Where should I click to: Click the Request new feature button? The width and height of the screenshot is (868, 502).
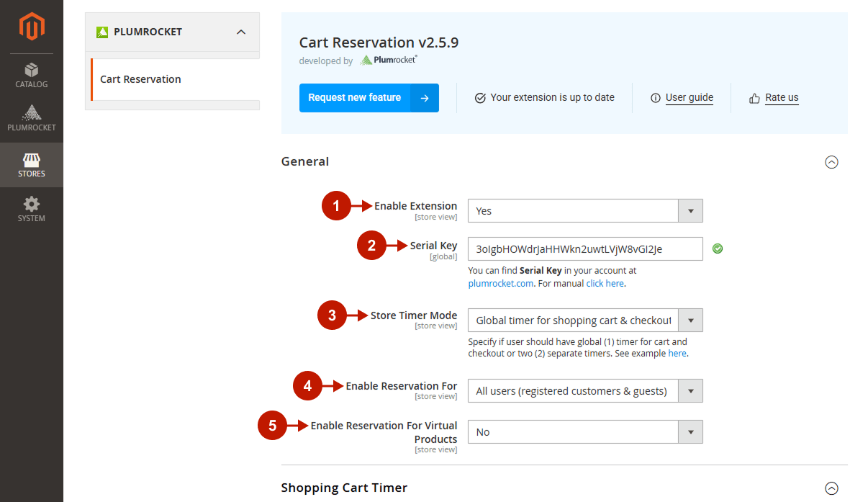[x=369, y=98]
